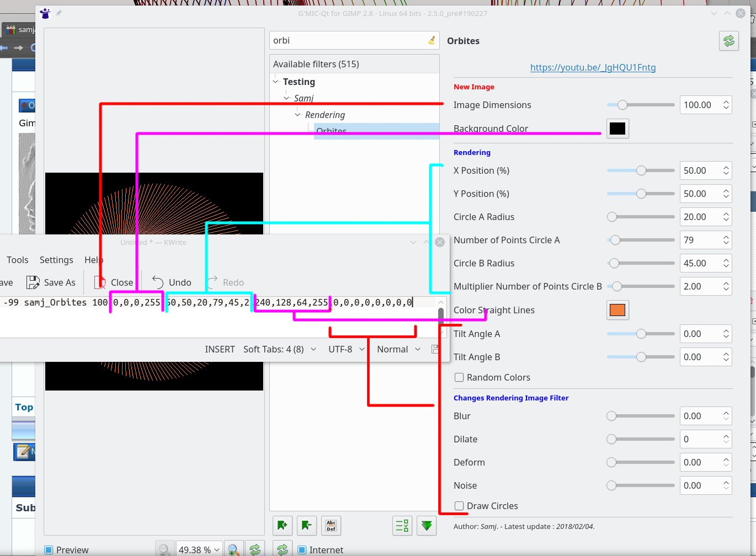
Task: Collapse the Testing tree node
Action: [x=276, y=82]
